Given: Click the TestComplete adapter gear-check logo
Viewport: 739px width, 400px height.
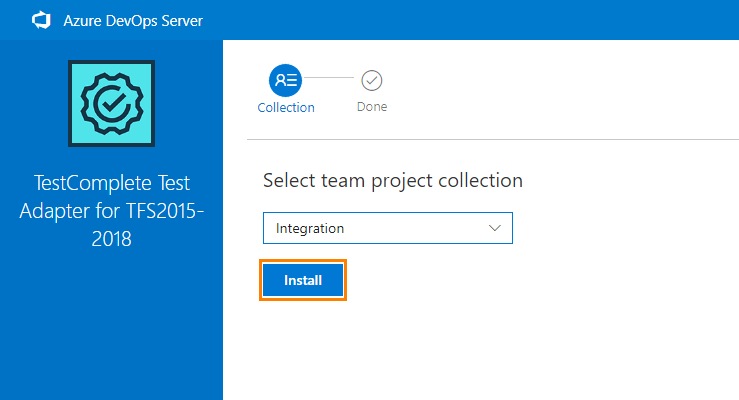Looking at the screenshot, I should [111, 104].
